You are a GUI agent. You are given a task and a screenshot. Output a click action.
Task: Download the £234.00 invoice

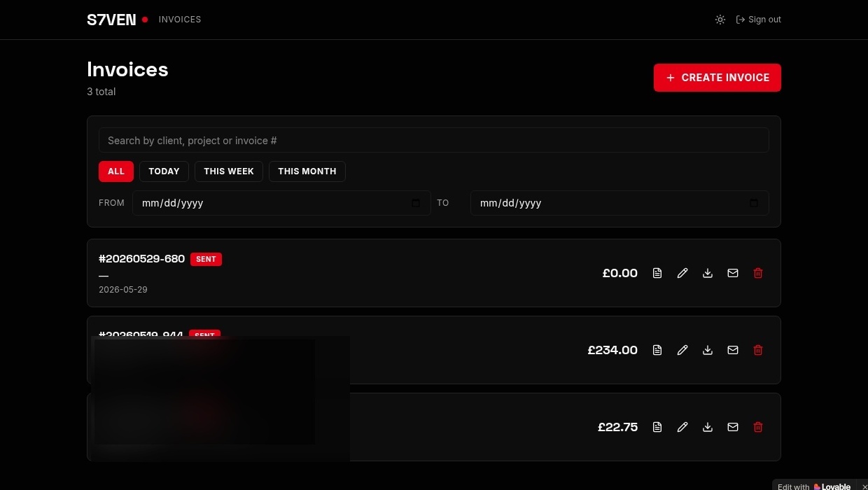point(708,350)
